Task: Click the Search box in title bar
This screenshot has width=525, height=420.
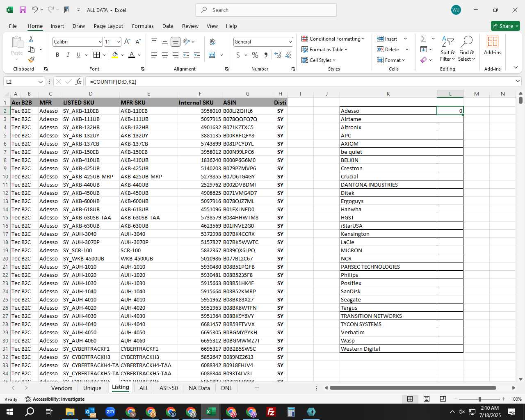Action: pyautogui.click(x=266, y=10)
